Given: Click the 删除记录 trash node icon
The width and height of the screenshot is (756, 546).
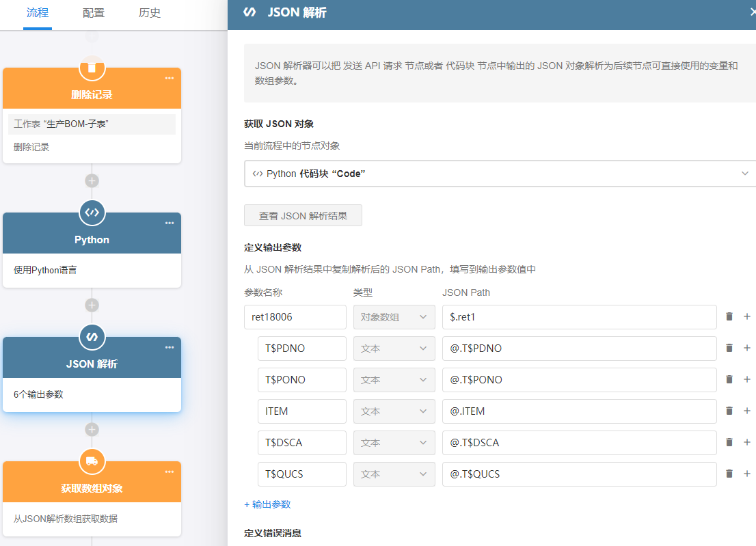Looking at the screenshot, I should point(92,68).
